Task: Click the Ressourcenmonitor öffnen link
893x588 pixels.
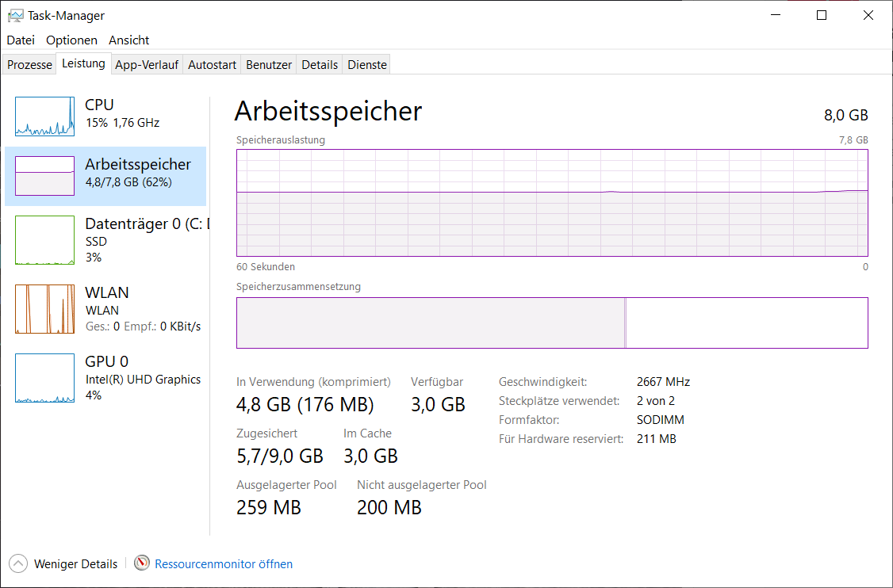Action: (224, 564)
